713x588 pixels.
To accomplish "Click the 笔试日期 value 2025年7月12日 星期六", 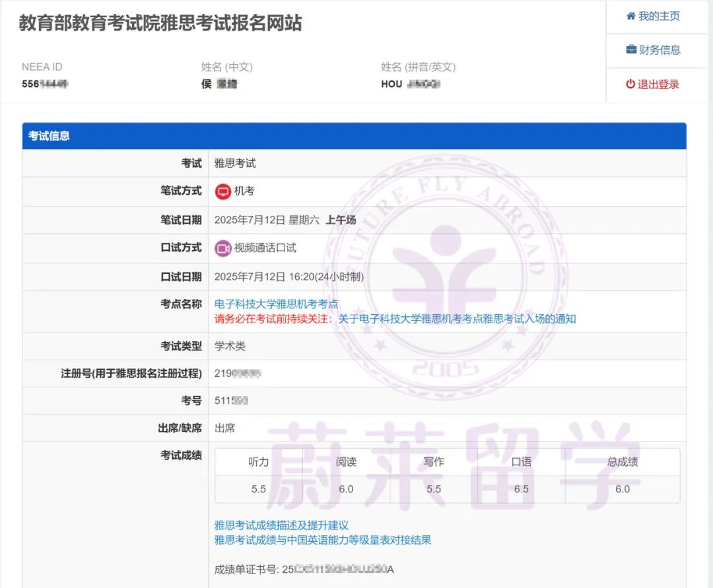I will coord(267,220).
